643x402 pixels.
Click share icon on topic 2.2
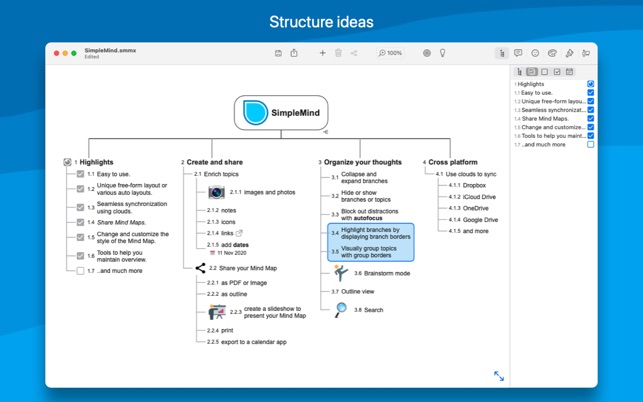click(200, 268)
